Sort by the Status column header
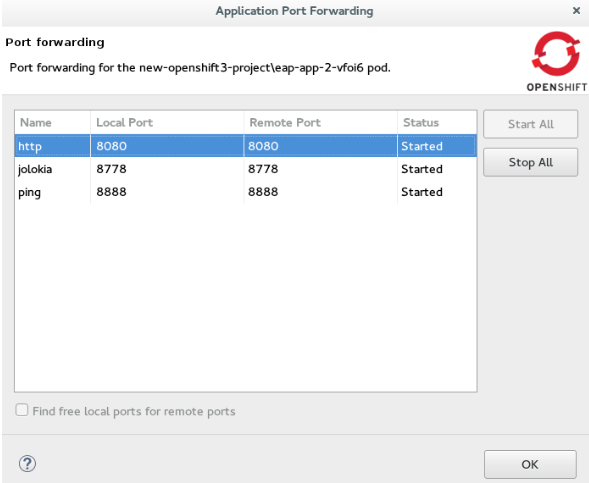Screen dimensions: 589x483 437,122
